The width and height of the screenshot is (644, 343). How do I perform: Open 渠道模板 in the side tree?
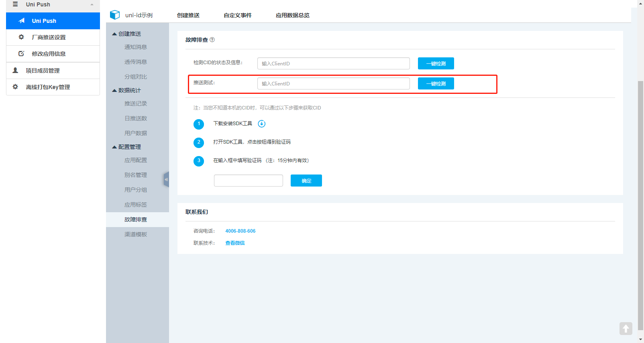(136, 234)
